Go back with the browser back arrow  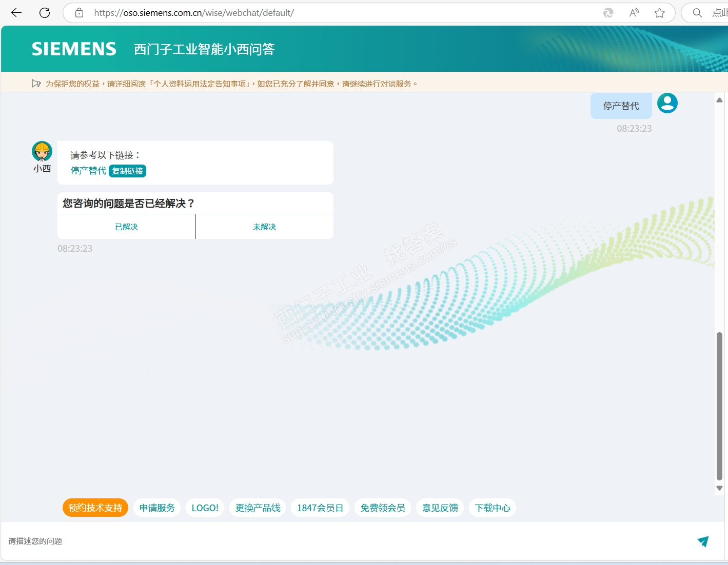(x=16, y=13)
